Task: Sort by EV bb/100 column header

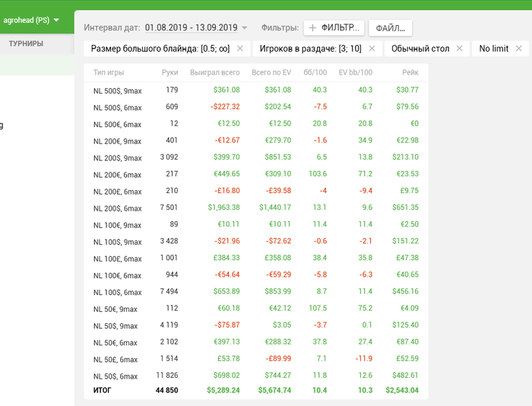Action: (x=356, y=72)
